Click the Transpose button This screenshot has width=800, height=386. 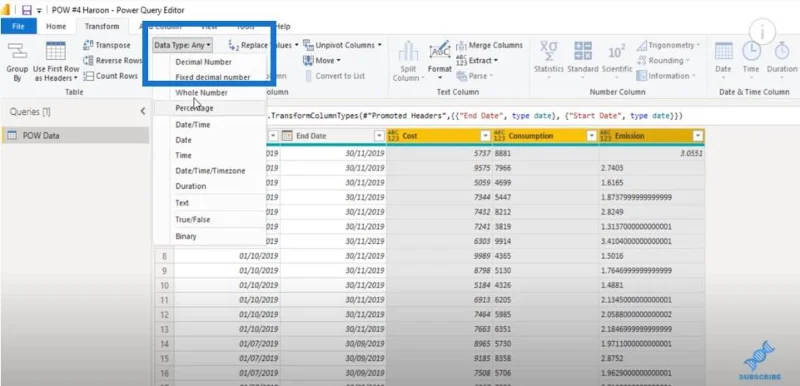(107, 45)
